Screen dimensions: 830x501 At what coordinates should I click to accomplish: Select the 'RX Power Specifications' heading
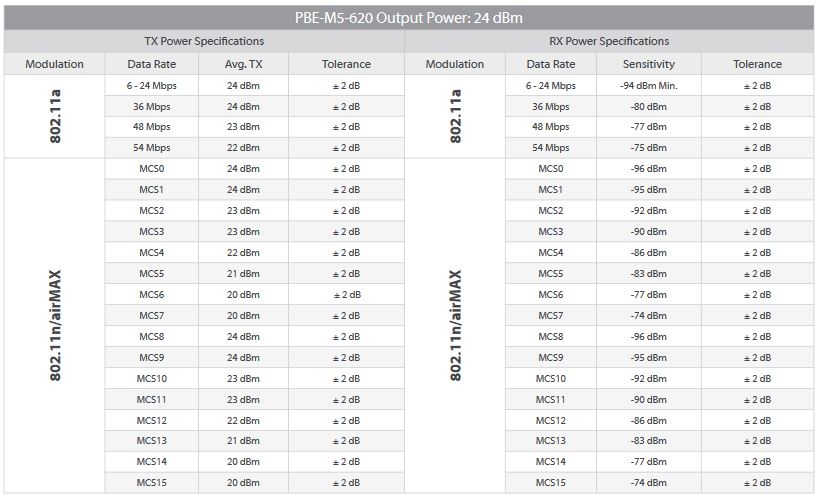[609, 41]
